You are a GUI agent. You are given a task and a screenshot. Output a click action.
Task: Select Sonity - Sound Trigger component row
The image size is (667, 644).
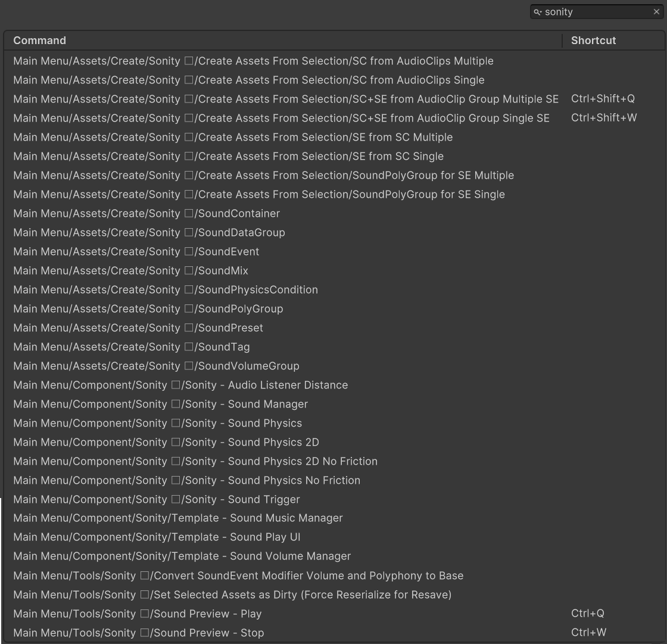click(333, 499)
